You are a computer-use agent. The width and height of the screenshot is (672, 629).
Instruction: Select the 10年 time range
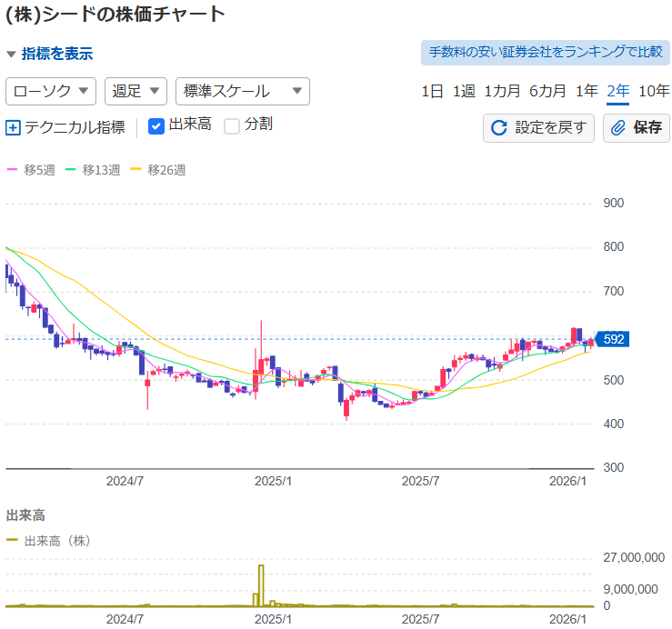654,91
